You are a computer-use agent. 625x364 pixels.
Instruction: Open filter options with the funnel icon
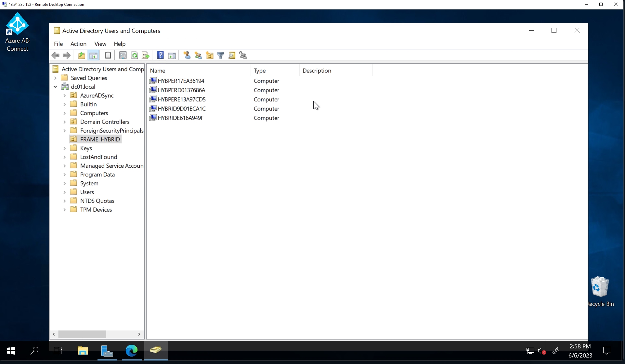[221, 56]
